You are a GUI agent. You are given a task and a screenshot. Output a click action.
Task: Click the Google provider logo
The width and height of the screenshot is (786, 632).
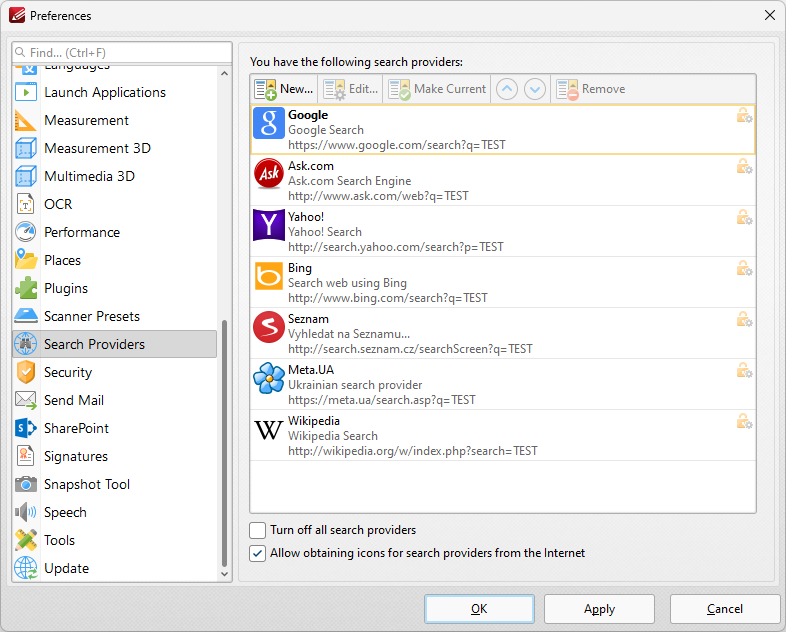pyautogui.click(x=269, y=123)
